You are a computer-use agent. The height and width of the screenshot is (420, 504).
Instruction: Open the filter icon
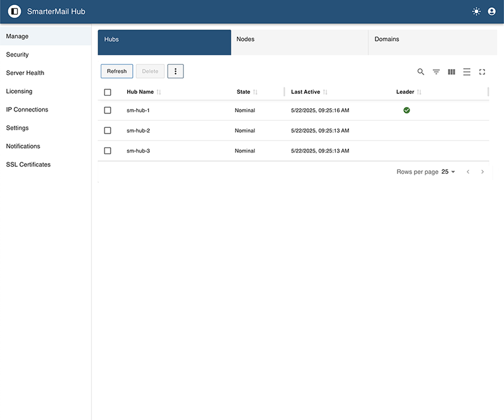[x=436, y=72]
